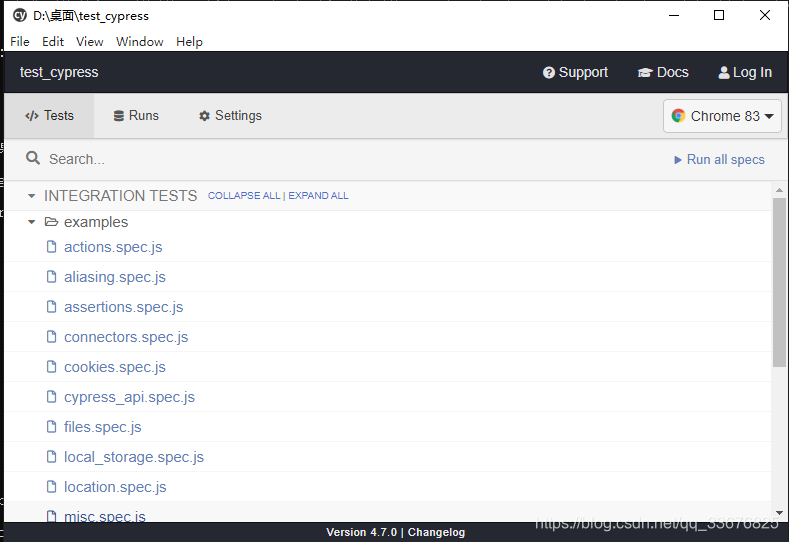Click the Log In user icon

pos(724,73)
